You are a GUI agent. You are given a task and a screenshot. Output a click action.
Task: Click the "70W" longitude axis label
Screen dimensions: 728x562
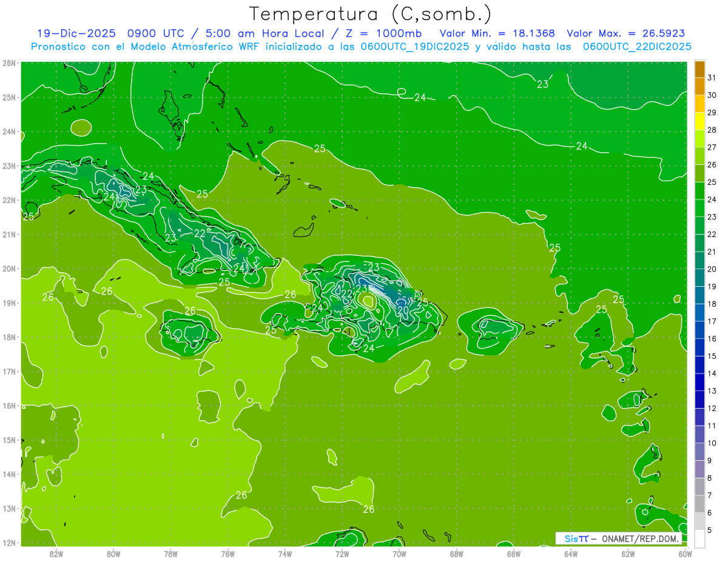coord(399,554)
